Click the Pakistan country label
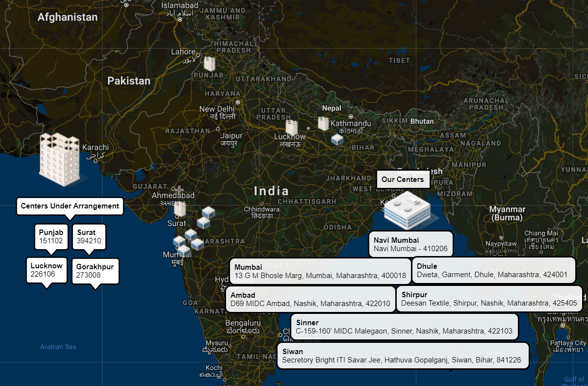 [128, 81]
